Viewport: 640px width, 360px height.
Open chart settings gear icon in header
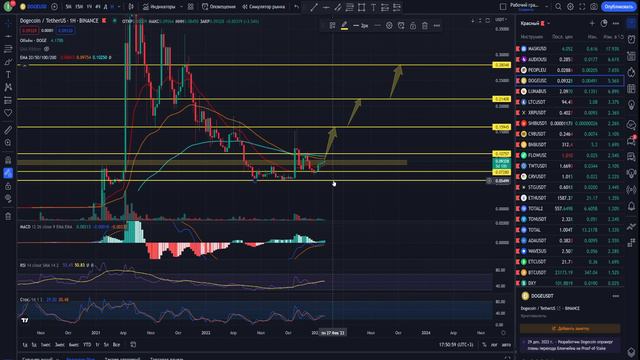point(570,7)
